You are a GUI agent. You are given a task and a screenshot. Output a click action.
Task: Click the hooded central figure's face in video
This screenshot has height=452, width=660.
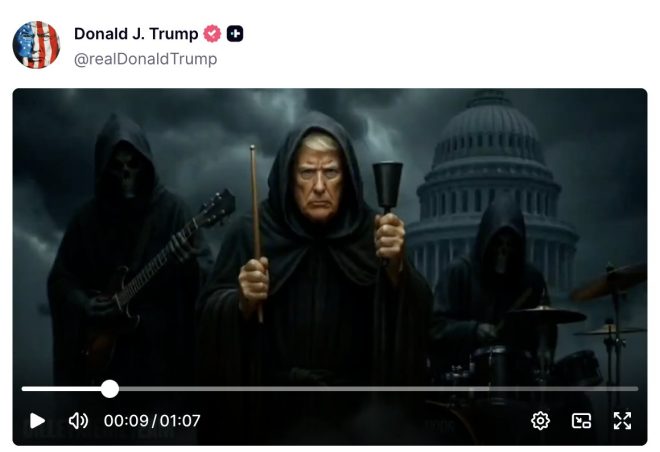pos(319,183)
